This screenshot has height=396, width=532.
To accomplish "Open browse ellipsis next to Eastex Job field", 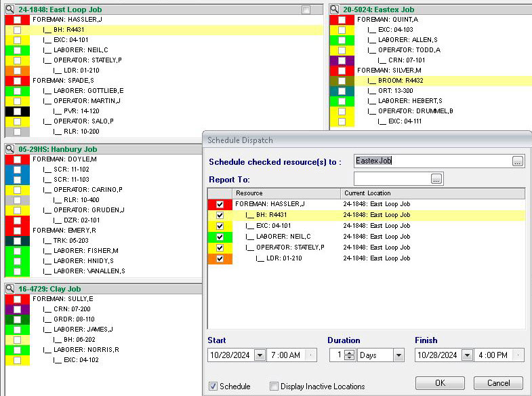I will point(517,161).
